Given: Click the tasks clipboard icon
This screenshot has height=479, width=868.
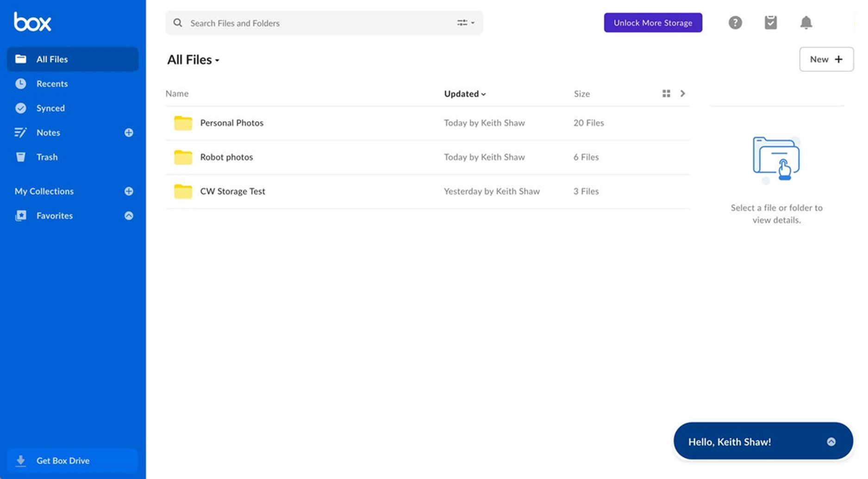Looking at the screenshot, I should coord(770,22).
